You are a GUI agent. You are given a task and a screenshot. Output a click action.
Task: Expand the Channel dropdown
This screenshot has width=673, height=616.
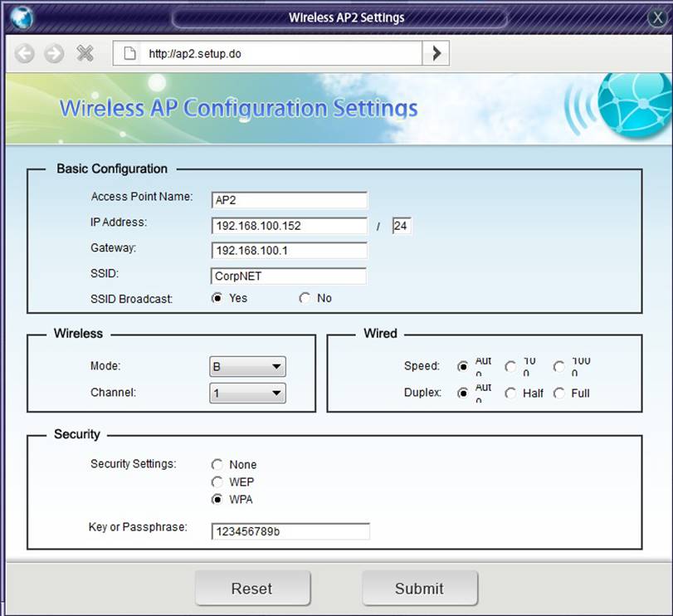[247, 394]
